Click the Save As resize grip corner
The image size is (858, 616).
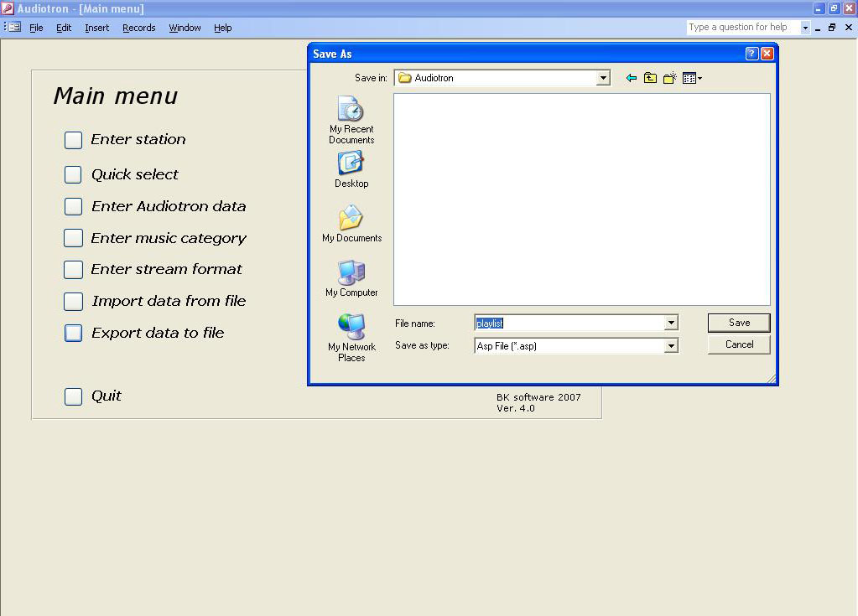pyautogui.click(x=772, y=379)
